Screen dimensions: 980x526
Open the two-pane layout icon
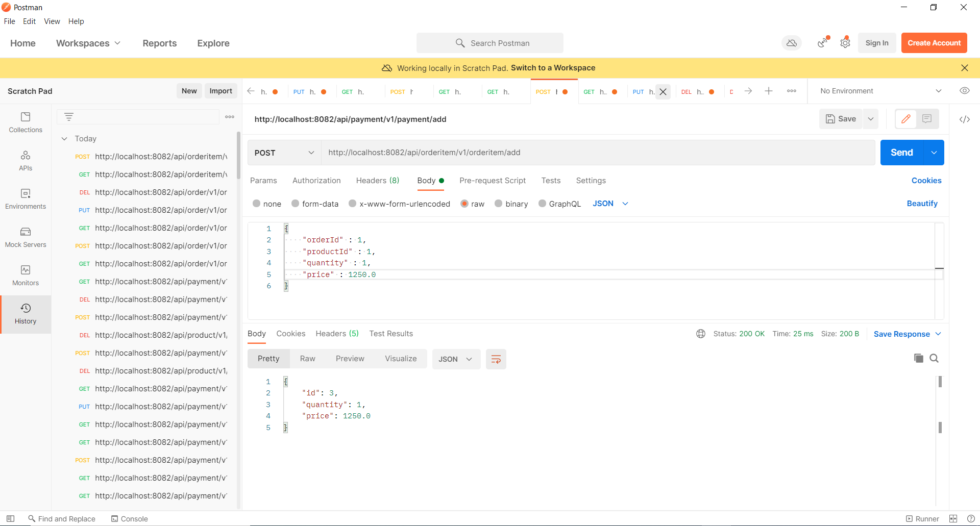pos(953,518)
